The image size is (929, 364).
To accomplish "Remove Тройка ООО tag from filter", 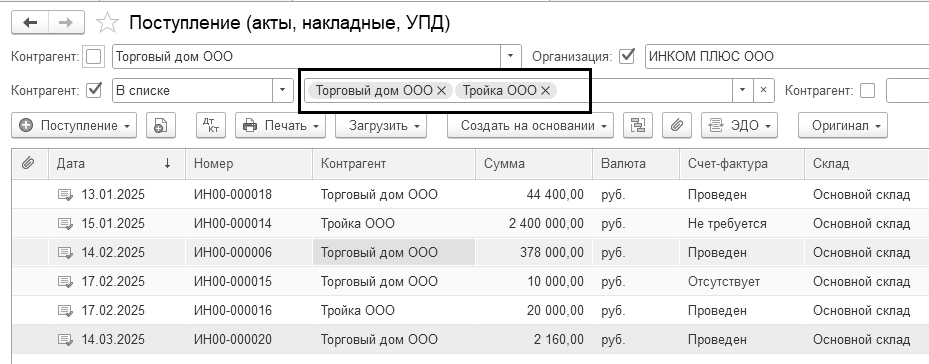I will (546, 91).
